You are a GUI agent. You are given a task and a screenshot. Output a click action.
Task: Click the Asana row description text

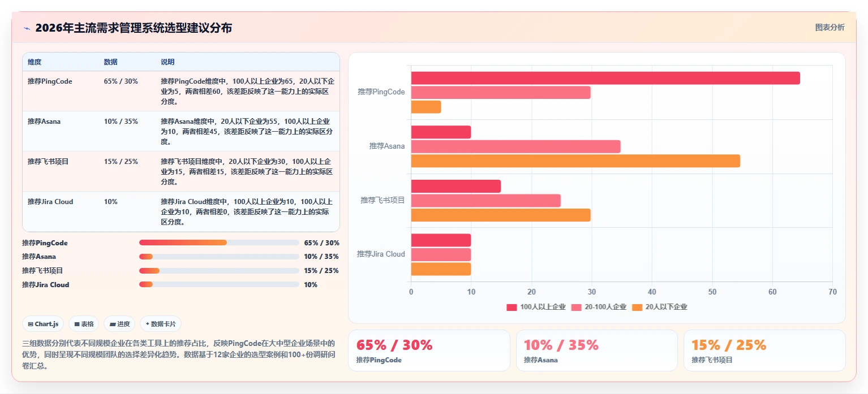[247, 132]
